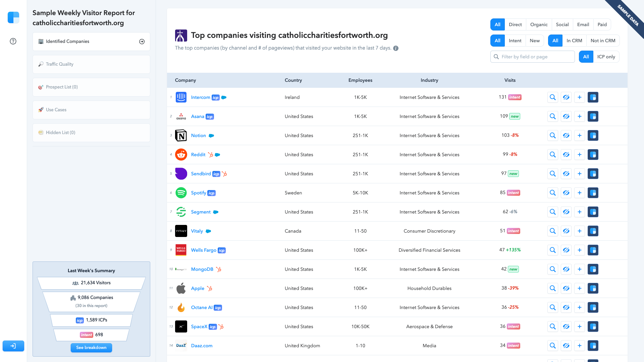Viewport: 644px width, 362px height.
Task: Open Use Cases section
Action: tap(91, 110)
